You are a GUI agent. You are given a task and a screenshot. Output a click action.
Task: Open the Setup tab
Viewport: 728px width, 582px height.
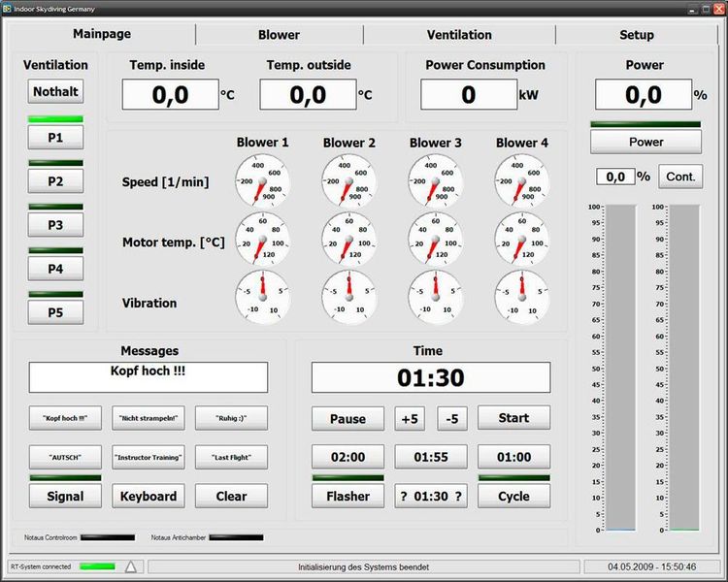coord(637,35)
